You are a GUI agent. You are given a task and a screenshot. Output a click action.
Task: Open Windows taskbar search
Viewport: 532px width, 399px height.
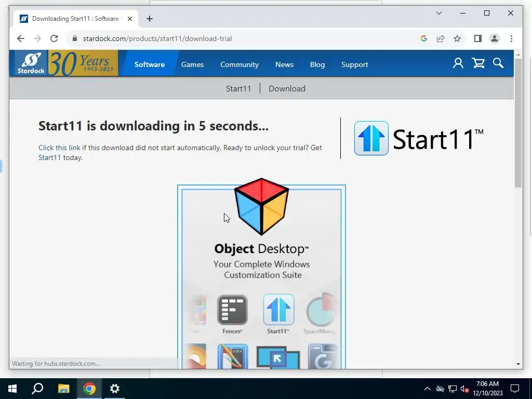click(x=37, y=389)
